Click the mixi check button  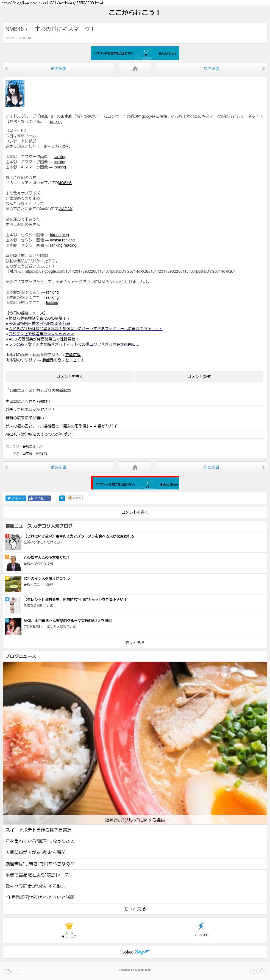(75, 498)
